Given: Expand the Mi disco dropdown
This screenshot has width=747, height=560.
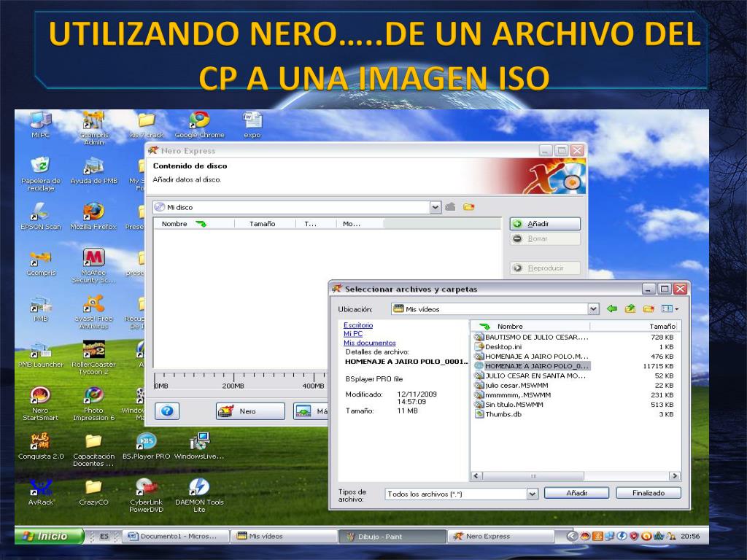Looking at the screenshot, I should pos(435,207).
